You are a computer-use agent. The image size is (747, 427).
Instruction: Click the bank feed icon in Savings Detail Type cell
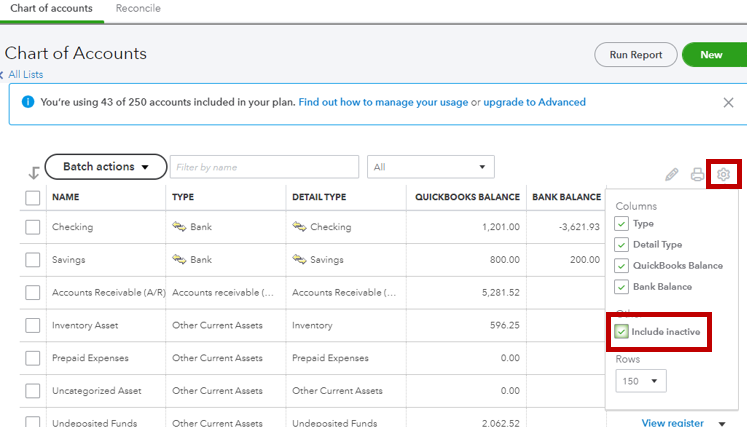(299, 259)
